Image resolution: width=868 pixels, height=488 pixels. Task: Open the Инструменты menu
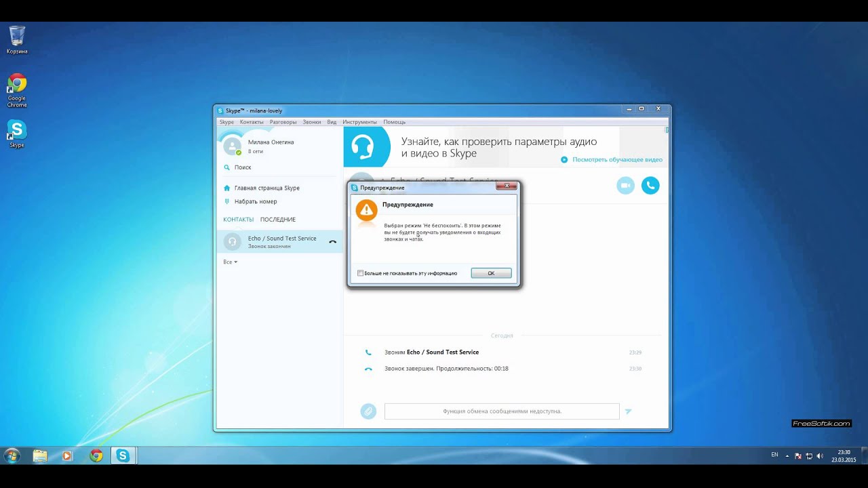pos(359,122)
